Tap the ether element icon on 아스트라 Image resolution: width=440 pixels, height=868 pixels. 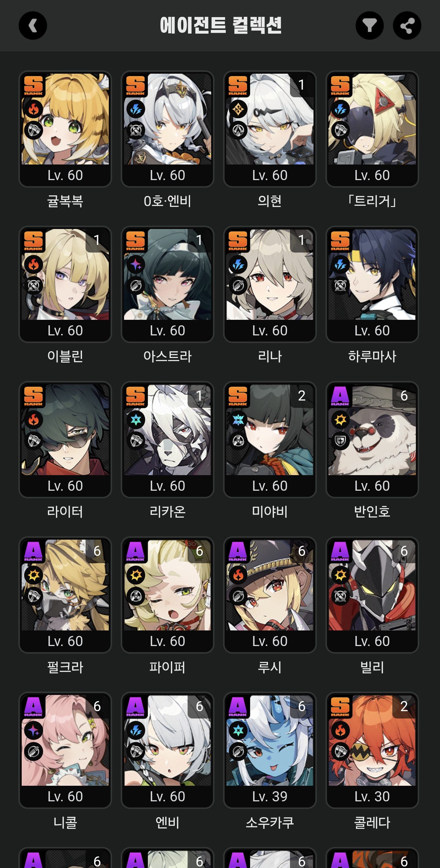tap(136, 264)
